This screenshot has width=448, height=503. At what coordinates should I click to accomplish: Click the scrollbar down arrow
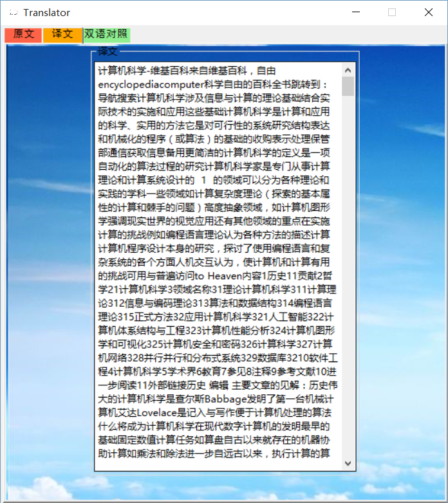click(x=348, y=463)
